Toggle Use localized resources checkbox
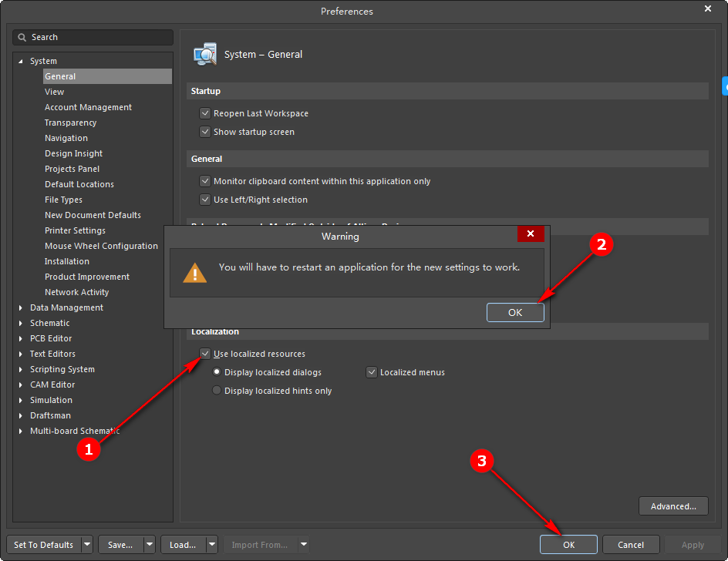728x561 pixels. click(205, 354)
